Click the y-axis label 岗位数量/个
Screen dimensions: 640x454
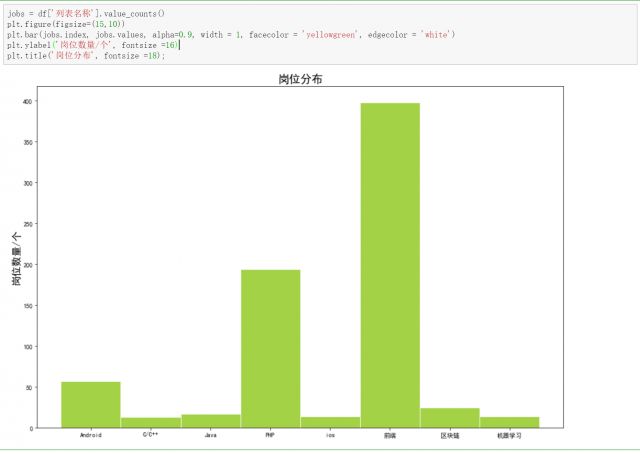(16, 259)
